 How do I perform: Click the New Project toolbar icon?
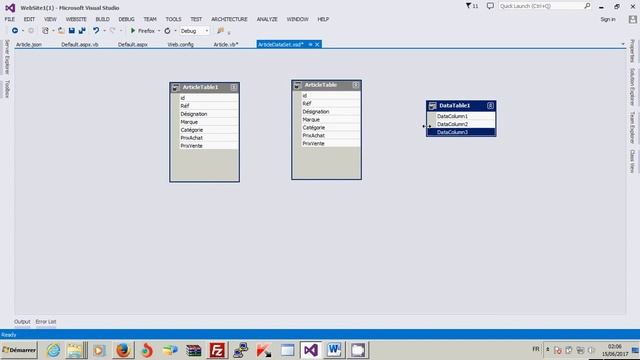click(45, 31)
